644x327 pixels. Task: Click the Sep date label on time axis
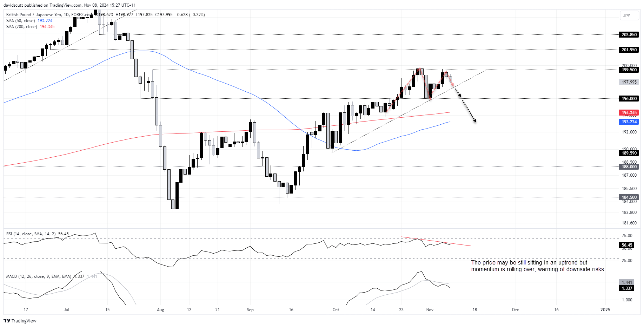coord(250,310)
